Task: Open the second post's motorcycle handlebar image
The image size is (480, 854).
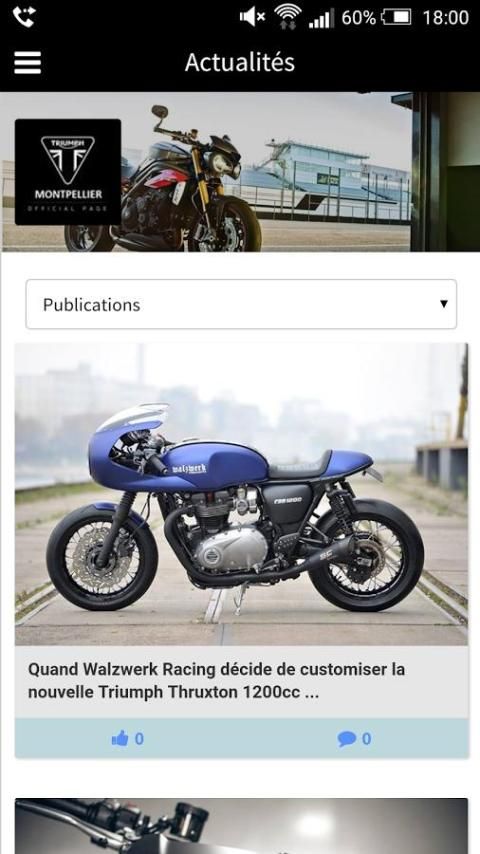Action: click(241, 826)
